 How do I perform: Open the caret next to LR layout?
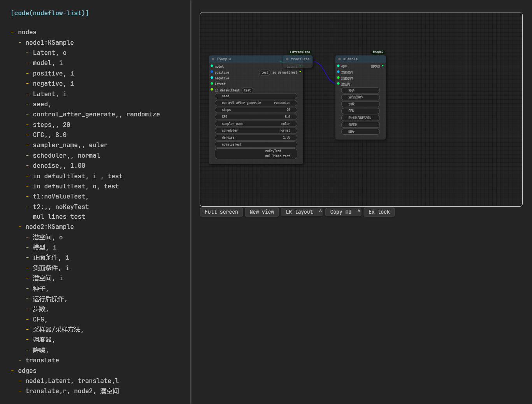[x=320, y=212]
